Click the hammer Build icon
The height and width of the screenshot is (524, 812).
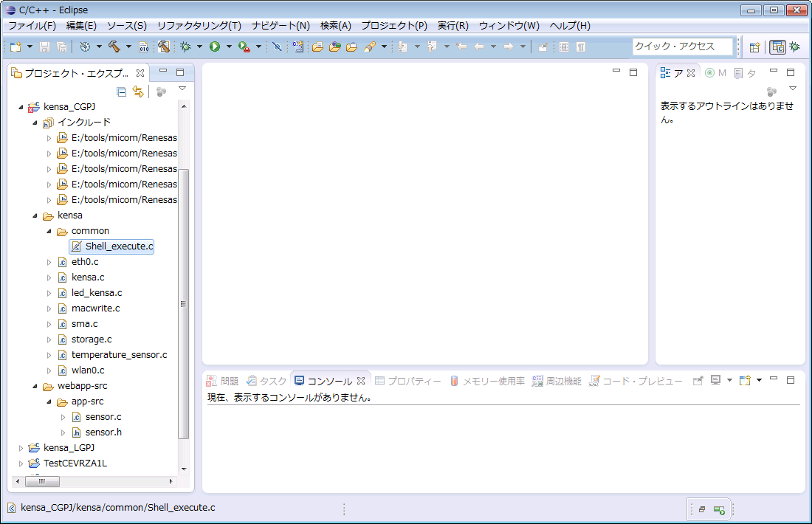(114, 46)
